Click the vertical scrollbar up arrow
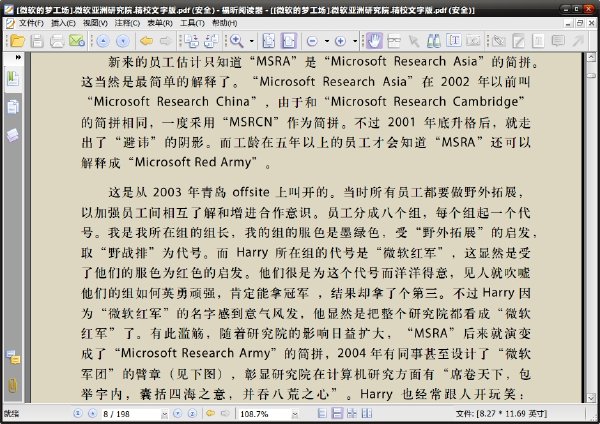This screenshot has width=600, height=424. pyautogui.click(x=592, y=57)
